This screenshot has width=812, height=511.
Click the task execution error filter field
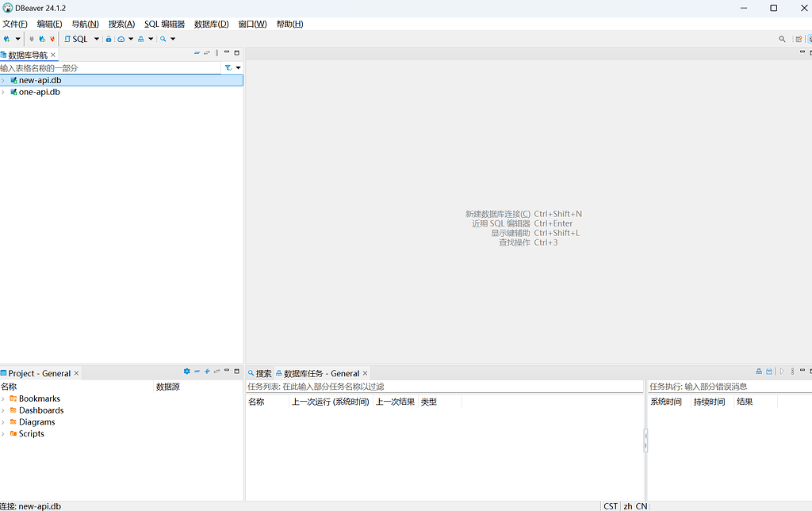point(730,387)
